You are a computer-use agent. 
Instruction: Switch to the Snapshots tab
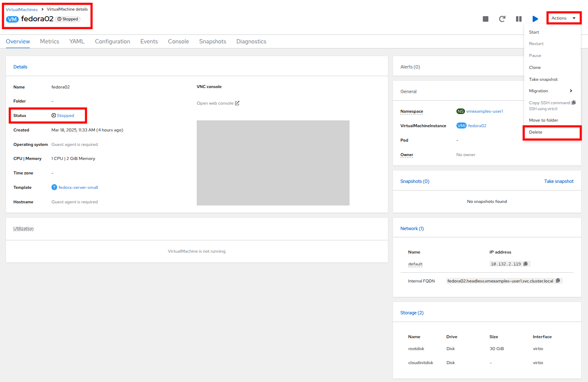(212, 41)
